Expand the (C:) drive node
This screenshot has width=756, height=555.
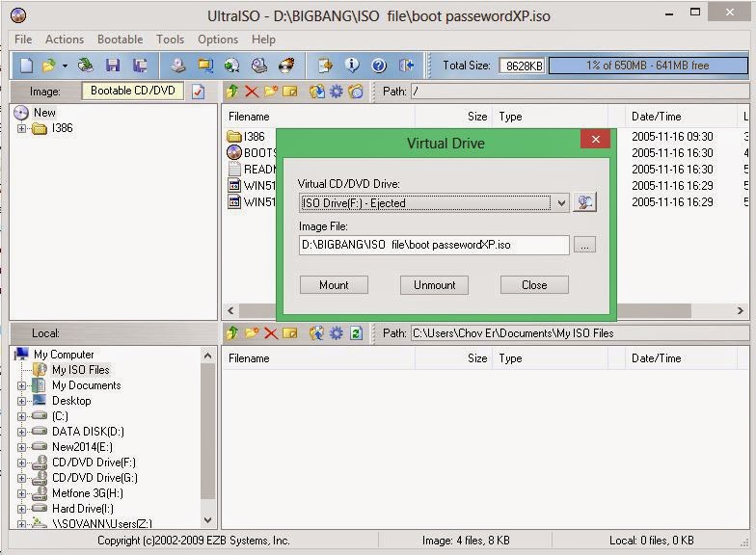[x=21, y=416]
